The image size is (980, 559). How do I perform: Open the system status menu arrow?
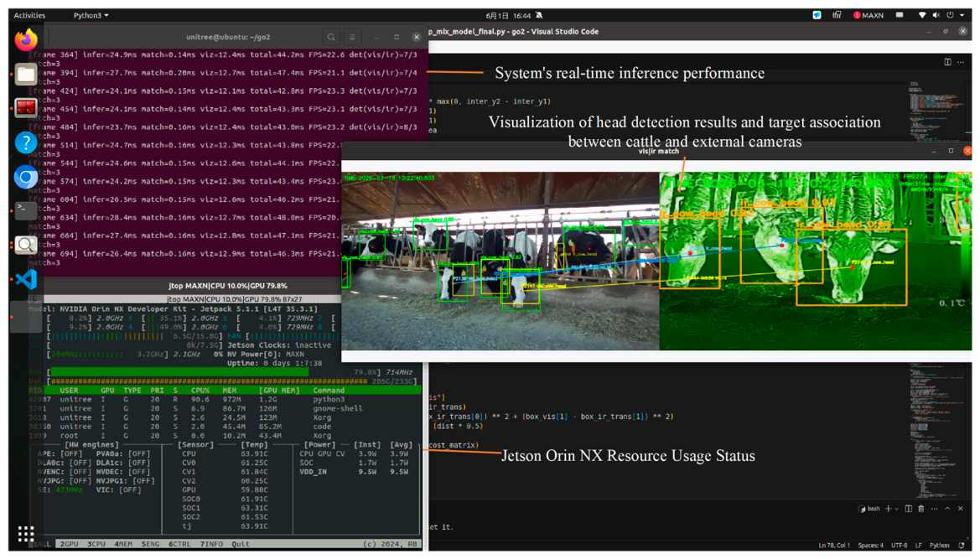point(962,15)
